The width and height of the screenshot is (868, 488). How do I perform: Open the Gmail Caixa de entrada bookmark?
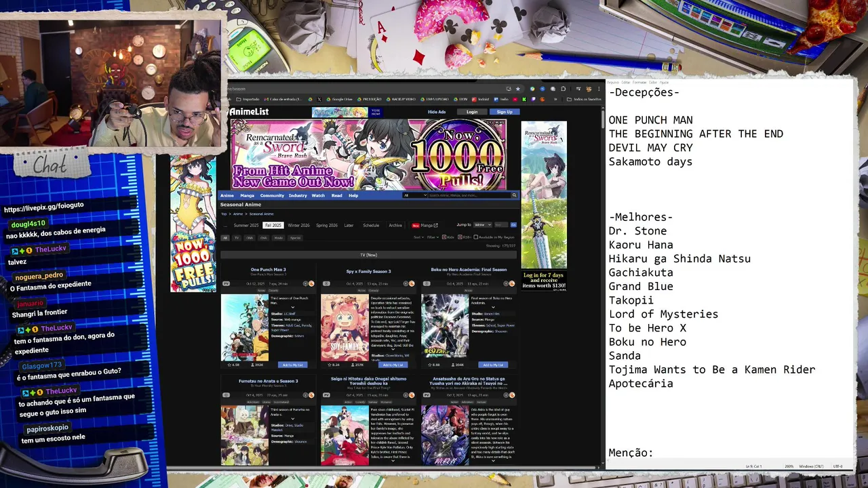283,99
